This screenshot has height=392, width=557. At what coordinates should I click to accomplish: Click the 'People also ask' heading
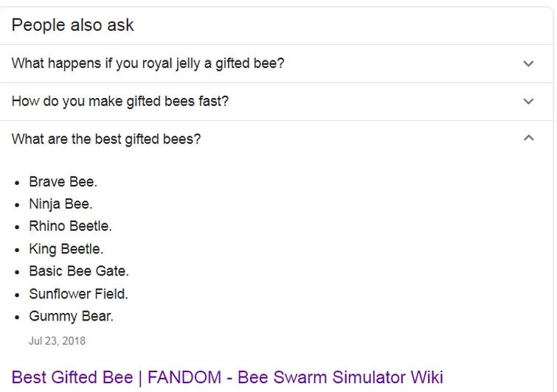72,25
